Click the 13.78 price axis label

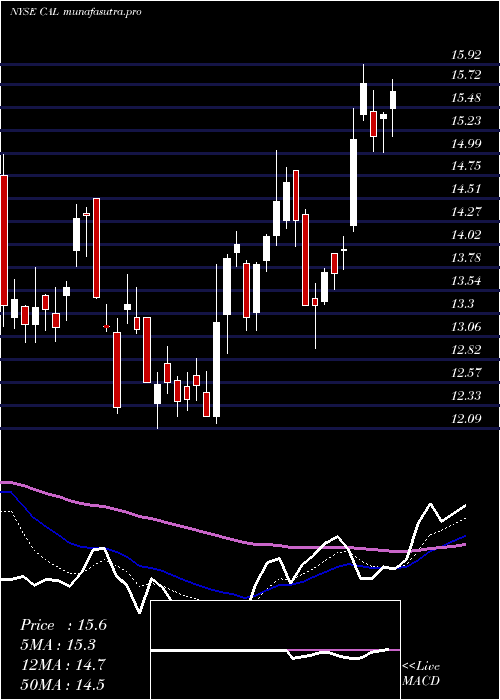(466, 258)
